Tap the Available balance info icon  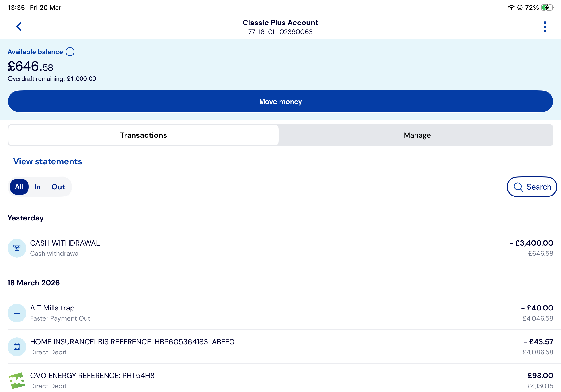(70, 52)
